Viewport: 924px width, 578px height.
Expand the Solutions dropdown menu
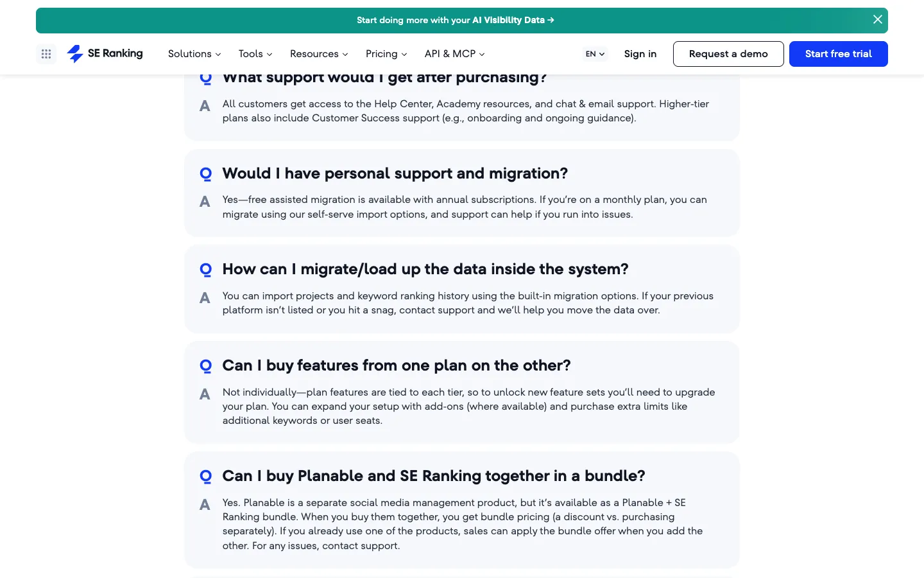point(194,54)
